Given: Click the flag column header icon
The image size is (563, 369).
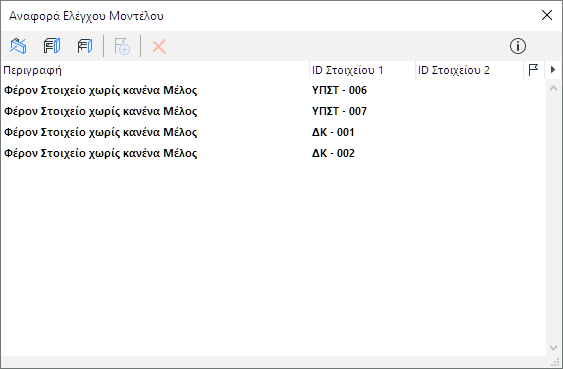Looking at the screenshot, I should [533, 70].
